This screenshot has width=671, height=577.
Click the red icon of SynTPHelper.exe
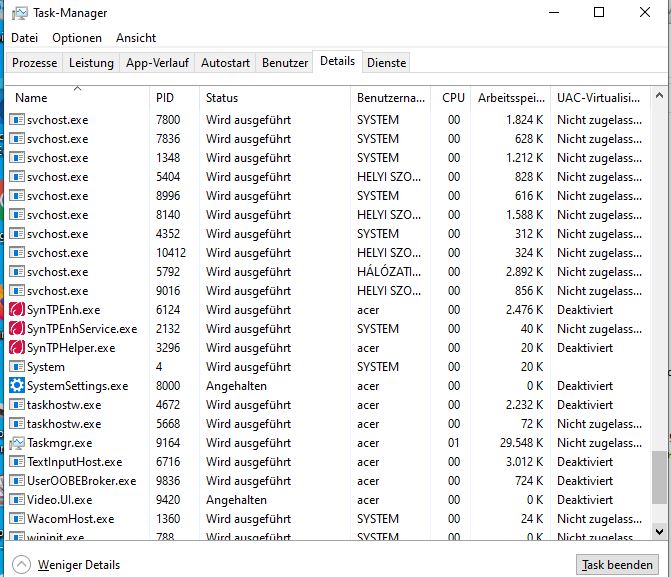pyautogui.click(x=17, y=348)
